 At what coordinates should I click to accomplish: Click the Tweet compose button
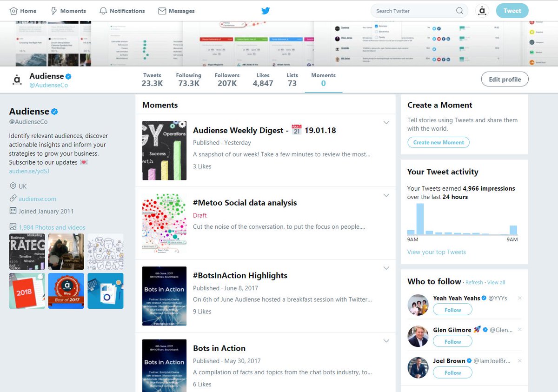[x=512, y=11]
